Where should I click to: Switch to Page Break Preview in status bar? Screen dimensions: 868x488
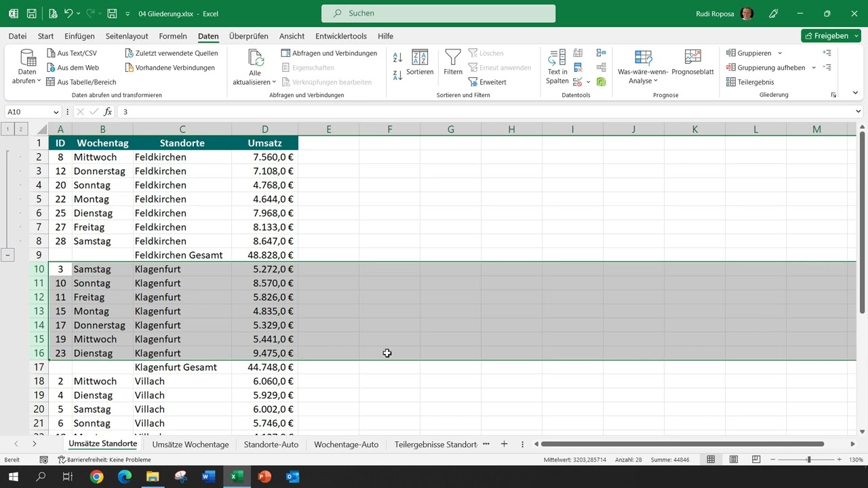click(x=757, y=460)
